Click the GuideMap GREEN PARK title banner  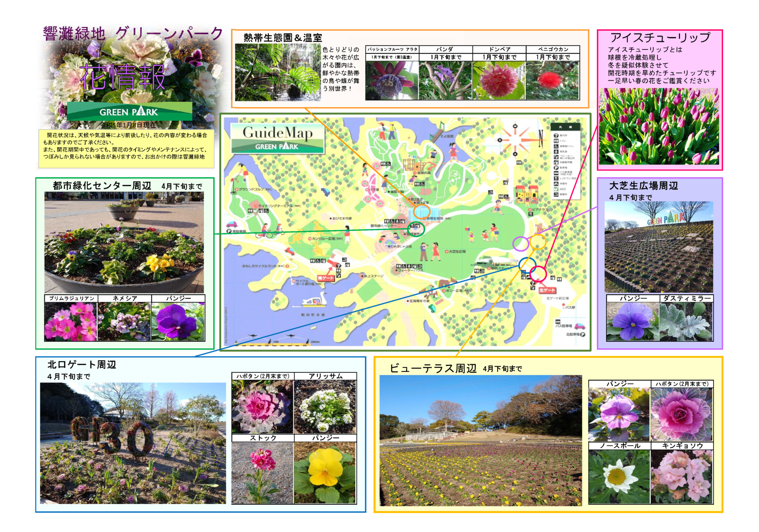(278, 139)
